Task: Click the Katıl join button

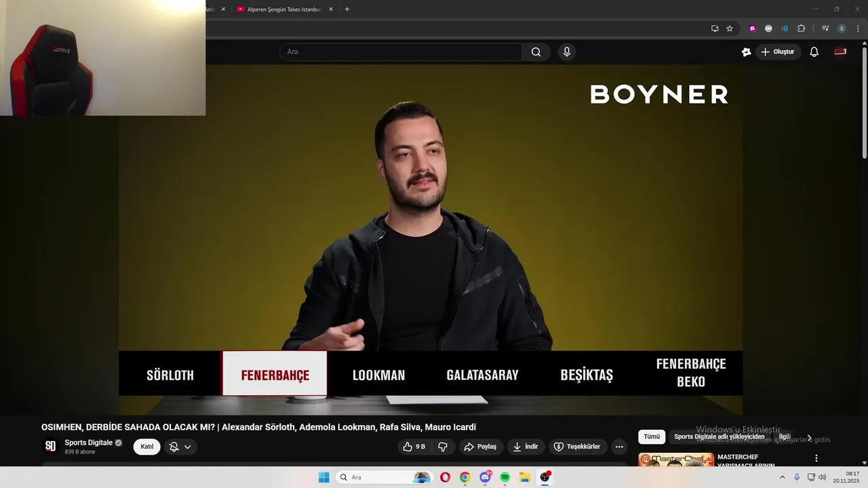Action: (x=147, y=447)
